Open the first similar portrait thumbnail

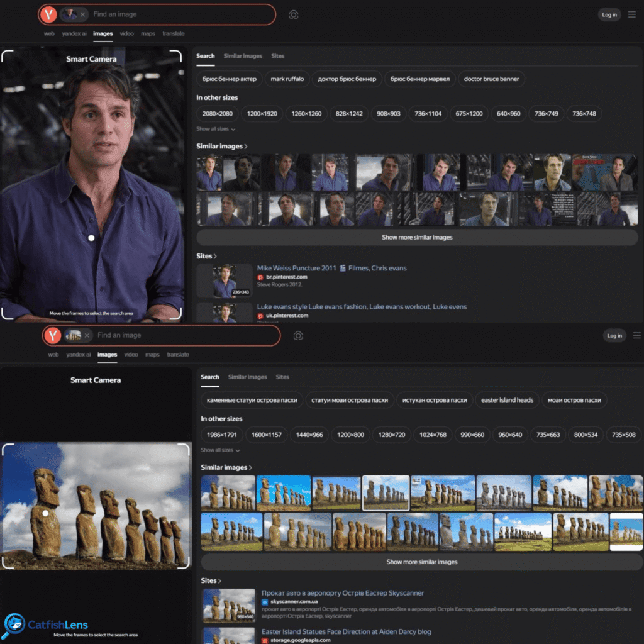tap(209, 172)
